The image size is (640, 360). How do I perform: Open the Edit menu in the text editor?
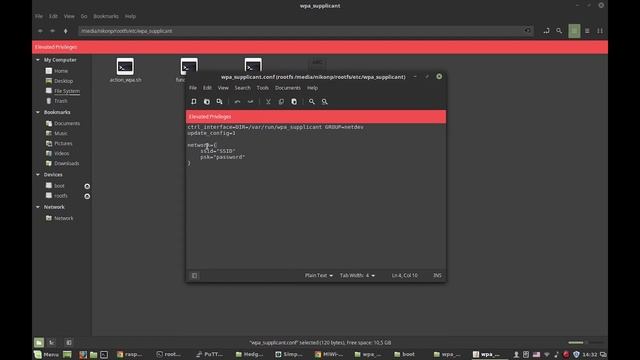coord(207,88)
